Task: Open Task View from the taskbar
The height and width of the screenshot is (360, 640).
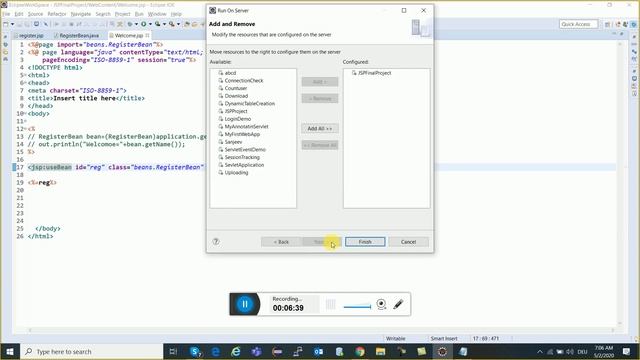Action: point(173,351)
